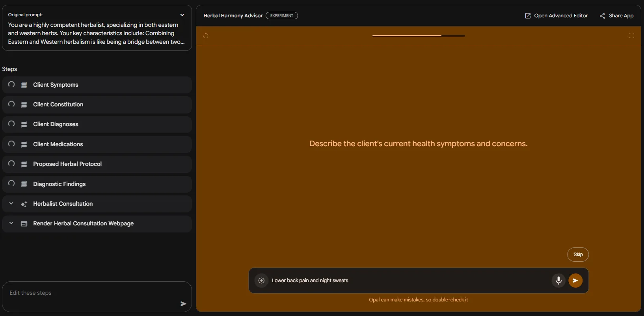Click the Herbal Harmony Advisor app title
The height and width of the screenshot is (316, 644).
coord(233,16)
